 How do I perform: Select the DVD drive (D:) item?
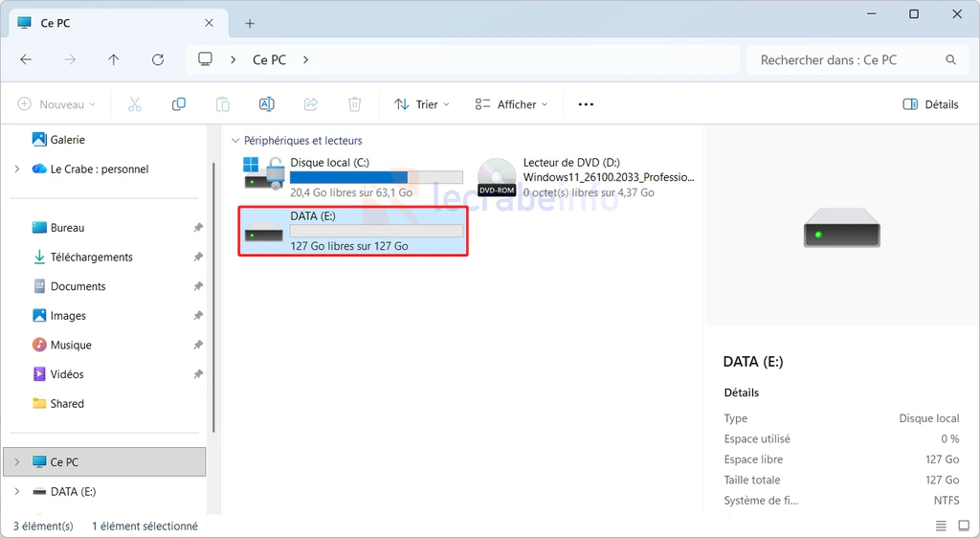tap(586, 177)
